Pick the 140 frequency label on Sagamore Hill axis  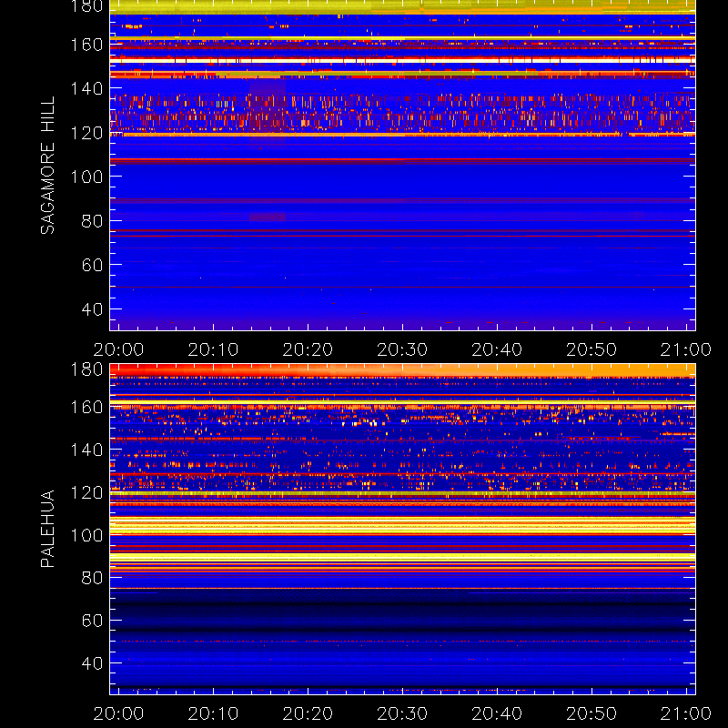(86, 88)
